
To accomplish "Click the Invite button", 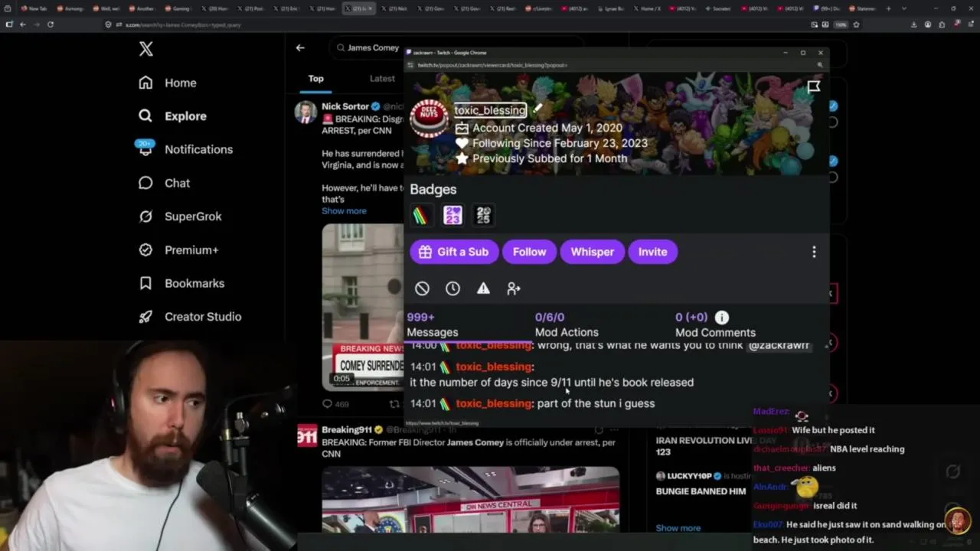I will click(x=653, y=252).
